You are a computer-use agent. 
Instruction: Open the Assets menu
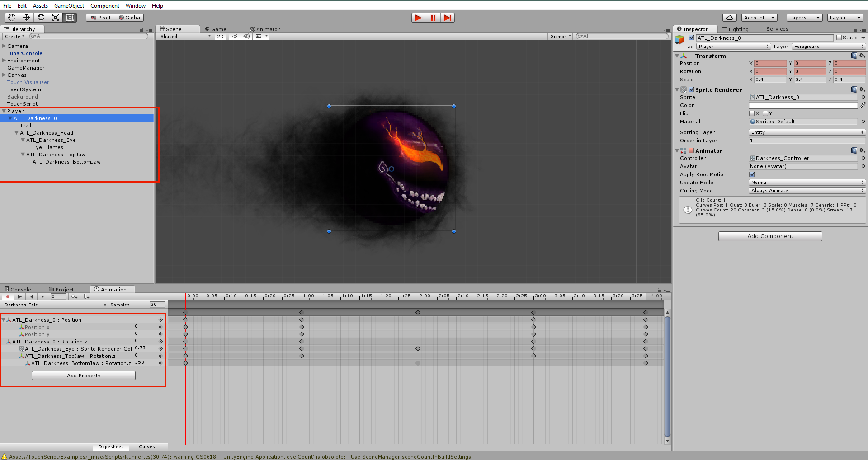pos(40,6)
